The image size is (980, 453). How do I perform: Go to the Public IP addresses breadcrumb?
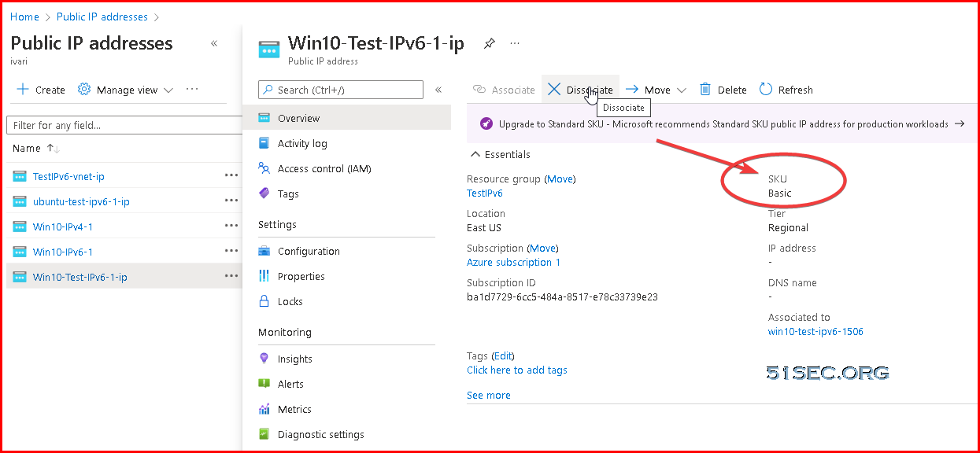click(102, 17)
